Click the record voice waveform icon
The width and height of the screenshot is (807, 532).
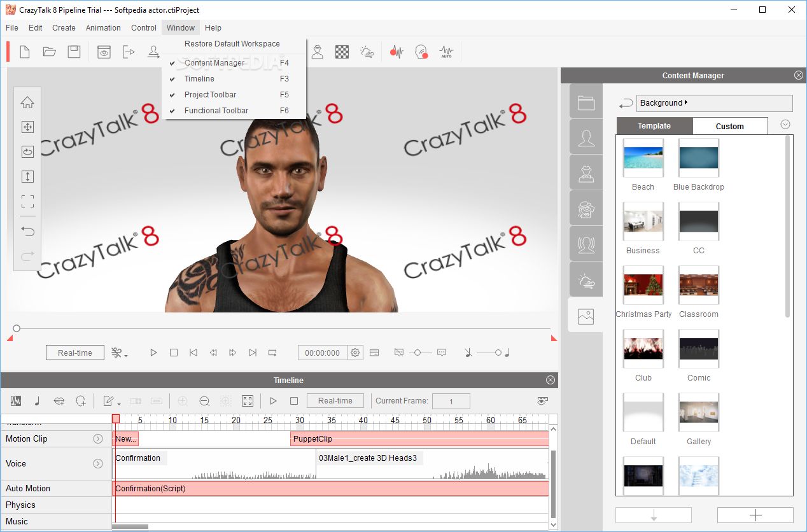(397, 52)
